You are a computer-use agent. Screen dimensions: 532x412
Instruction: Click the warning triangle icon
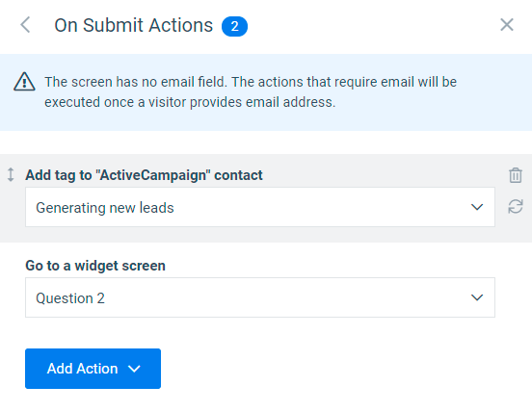[24, 82]
